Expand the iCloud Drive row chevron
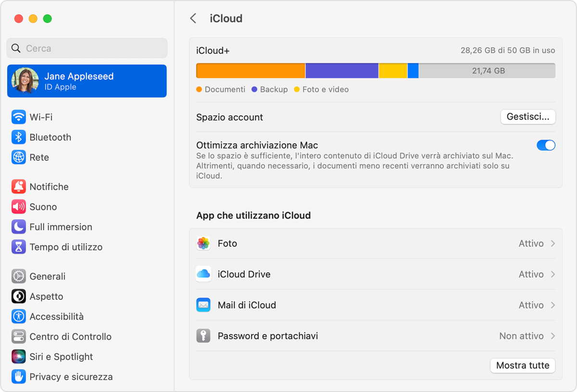This screenshot has height=392, width=577. pos(553,274)
